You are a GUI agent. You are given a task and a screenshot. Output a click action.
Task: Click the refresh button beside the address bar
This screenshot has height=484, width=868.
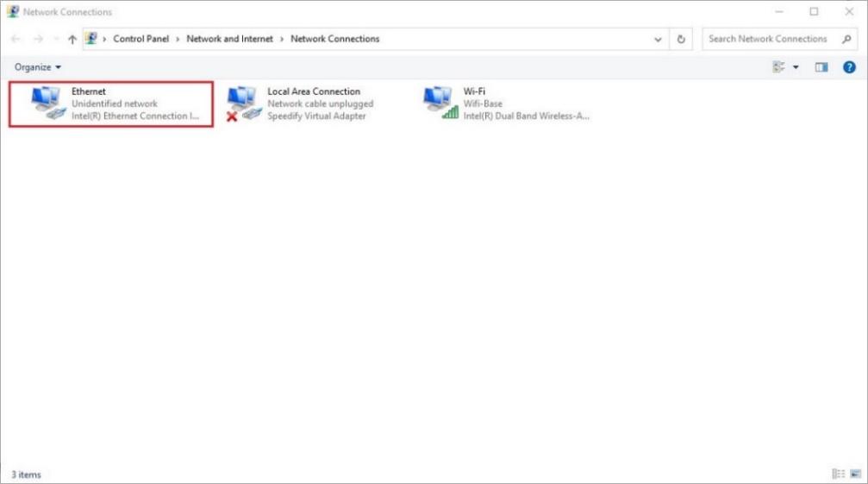[x=681, y=39]
